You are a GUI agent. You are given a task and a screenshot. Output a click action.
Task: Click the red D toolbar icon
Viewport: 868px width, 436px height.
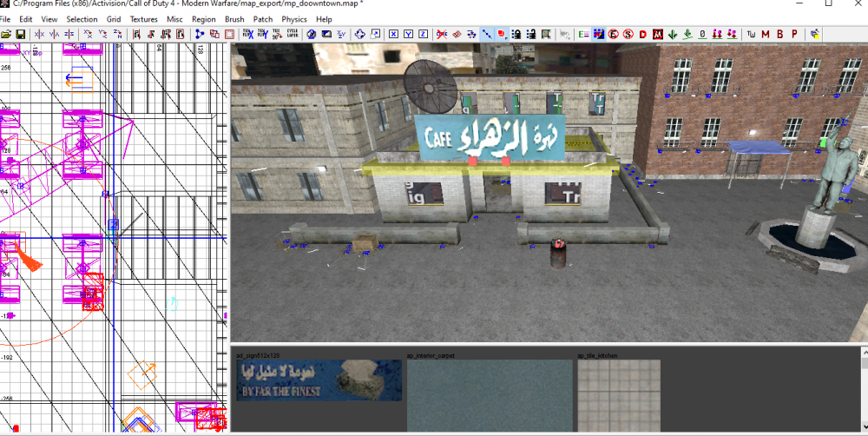click(643, 34)
